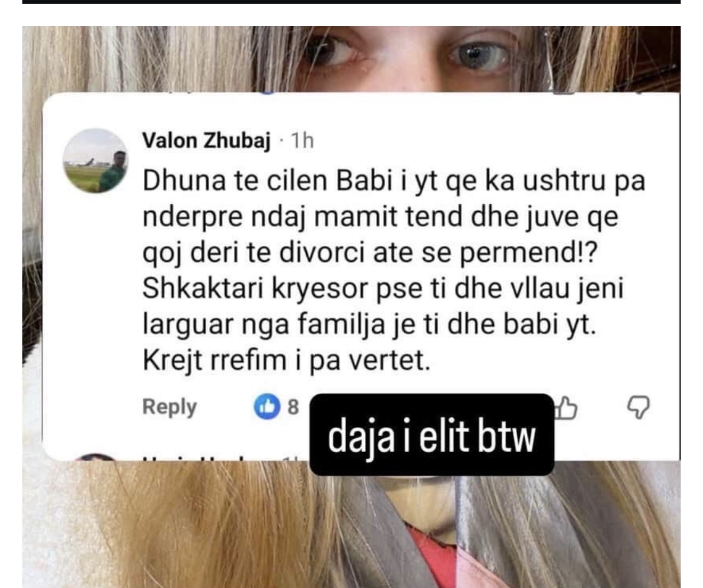
Task: Click the cut-off name of the next commenter
Action: 213,459
